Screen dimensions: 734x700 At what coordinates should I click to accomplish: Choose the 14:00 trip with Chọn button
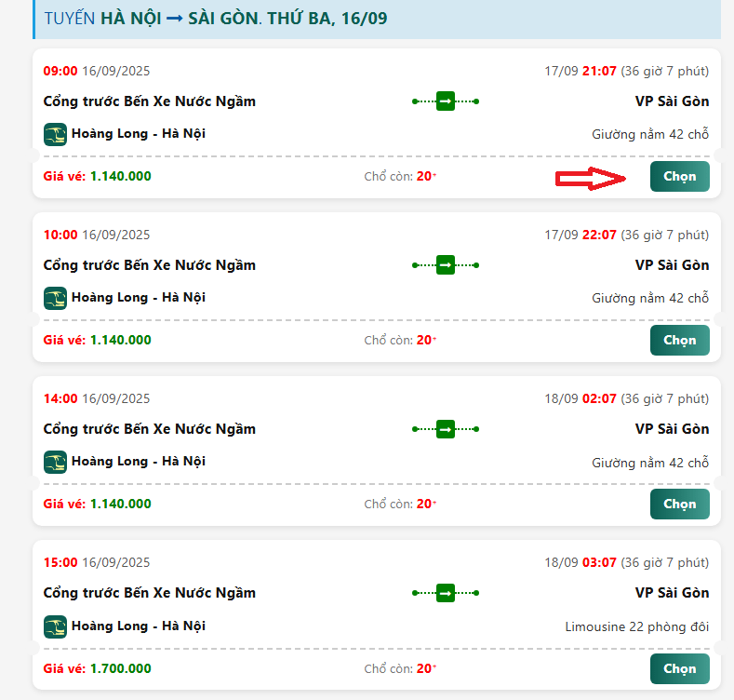tap(679, 504)
